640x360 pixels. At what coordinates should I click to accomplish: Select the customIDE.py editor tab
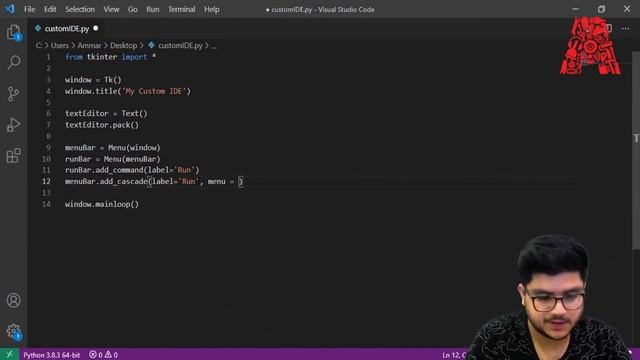67,29
